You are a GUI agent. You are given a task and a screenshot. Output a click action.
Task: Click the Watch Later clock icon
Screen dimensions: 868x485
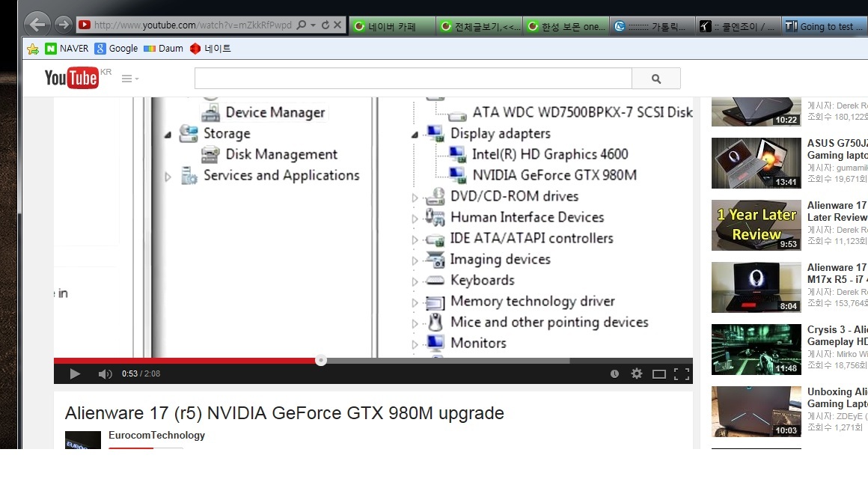tap(614, 373)
